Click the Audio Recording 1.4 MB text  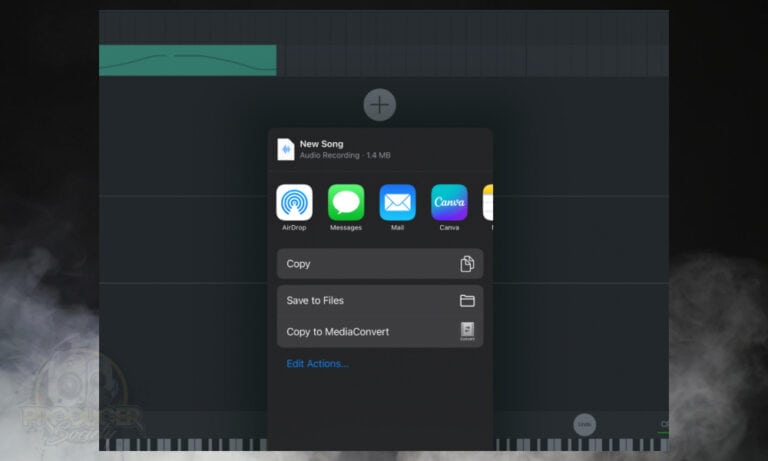click(345, 155)
